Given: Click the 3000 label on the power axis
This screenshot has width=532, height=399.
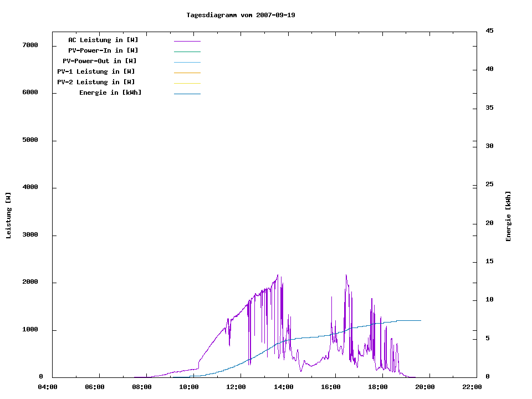Looking at the screenshot, I should 29,235.
